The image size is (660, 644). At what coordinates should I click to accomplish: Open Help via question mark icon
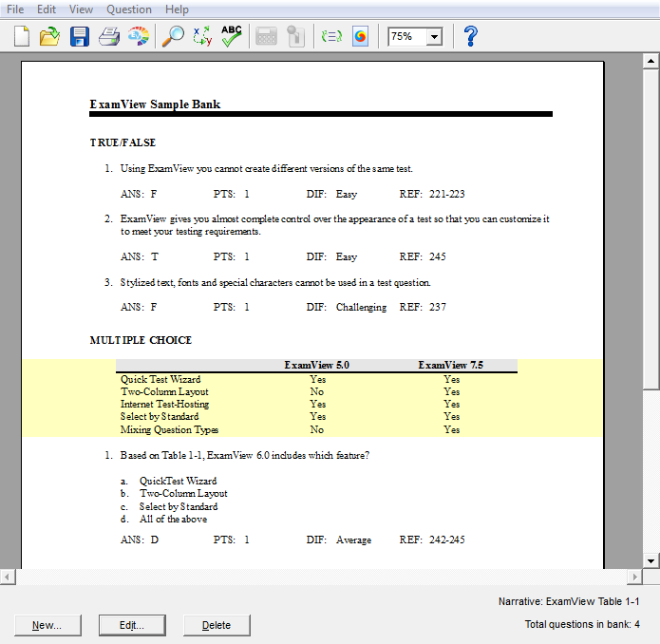(x=471, y=36)
